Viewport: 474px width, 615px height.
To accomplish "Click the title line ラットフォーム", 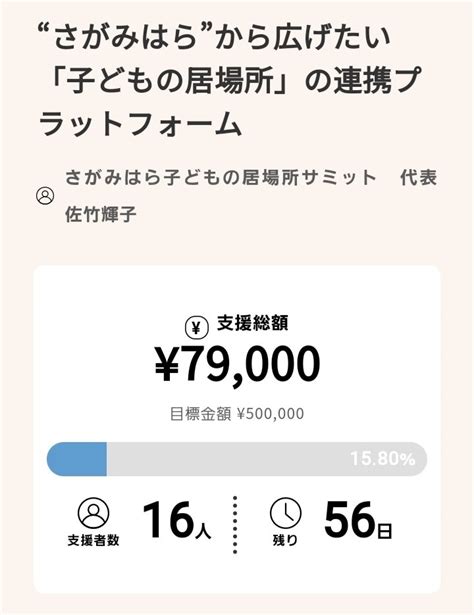I will [140, 125].
